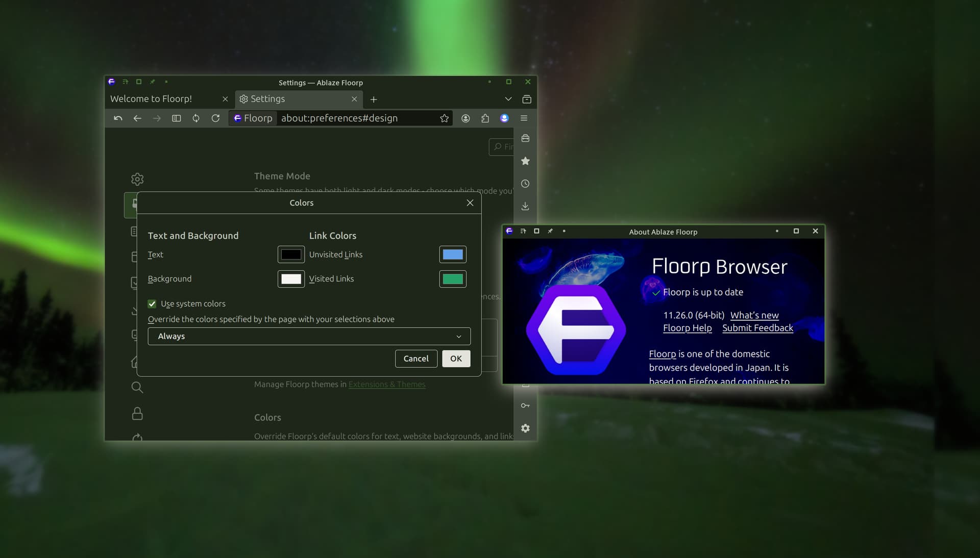Close the Settings tab

pos(354,99)
